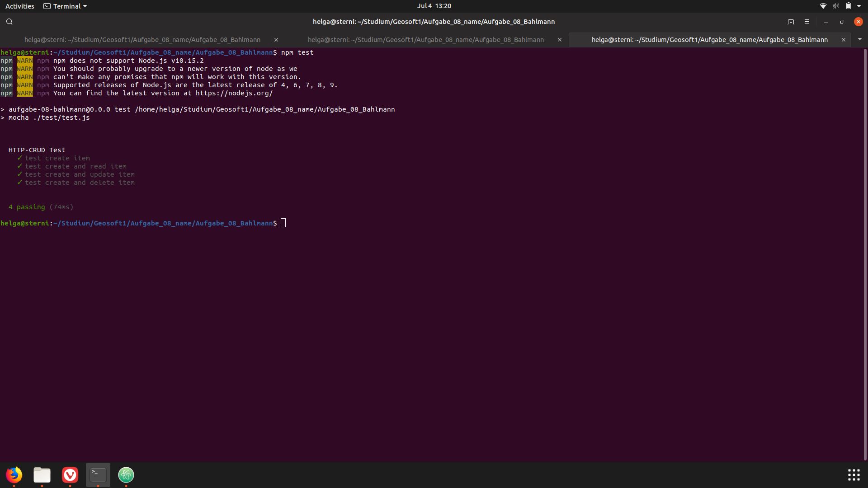
Task: Expand the system menu arrow
Action: tap(859, 6)
